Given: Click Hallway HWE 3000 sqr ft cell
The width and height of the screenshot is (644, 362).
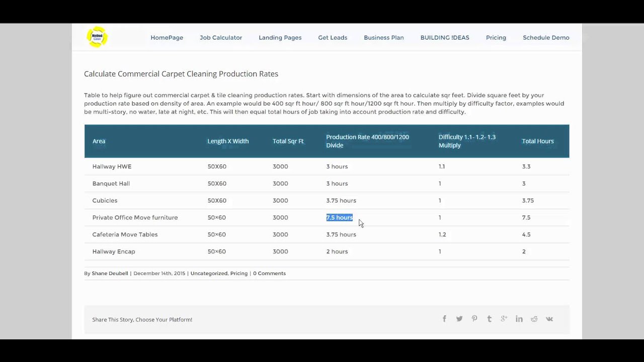Looking at the screenshot, I should (x=280, y=166).
